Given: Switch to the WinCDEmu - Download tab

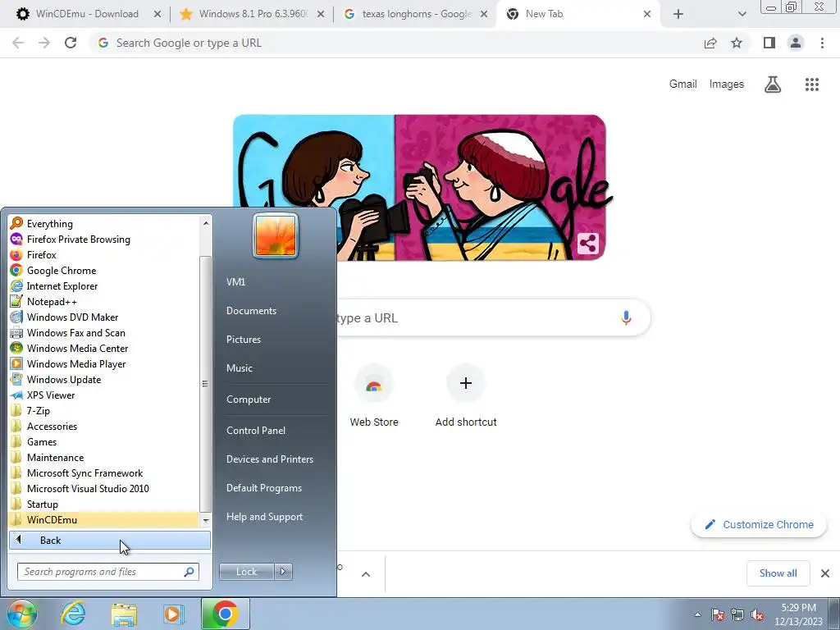Looking at the screenshot, I should pyautogui.click(x=85, y=14).
